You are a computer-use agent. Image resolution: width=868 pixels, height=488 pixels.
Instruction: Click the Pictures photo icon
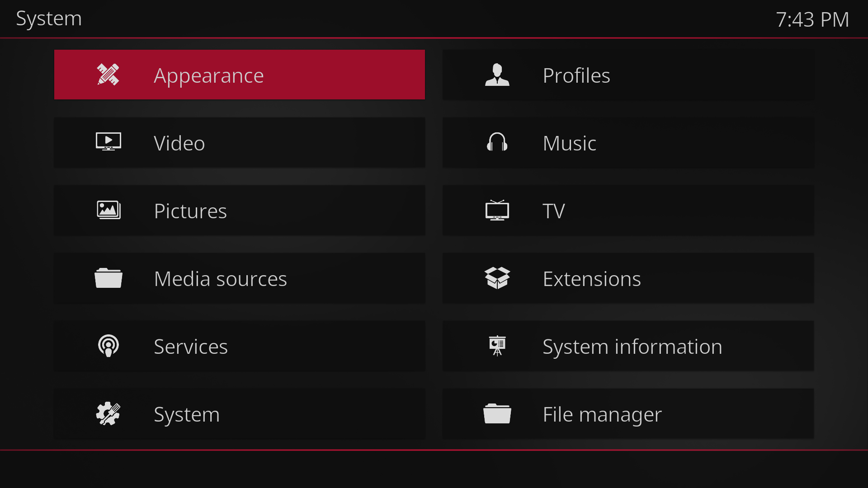pyautogui.click(x=108, y=210)
